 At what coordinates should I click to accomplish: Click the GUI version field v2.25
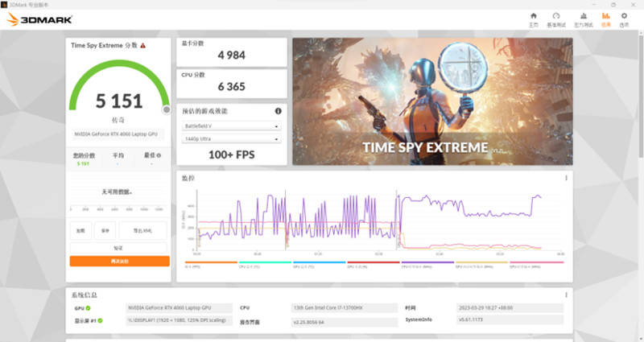(x=345, y=323)
